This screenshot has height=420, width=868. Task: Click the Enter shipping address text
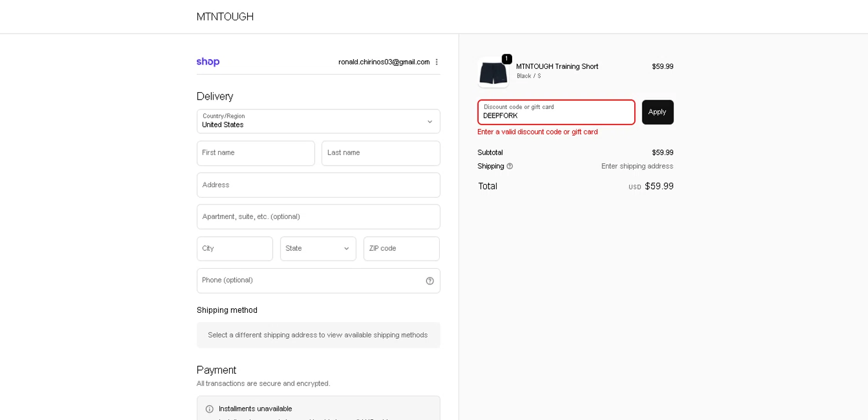click(637, 166)
